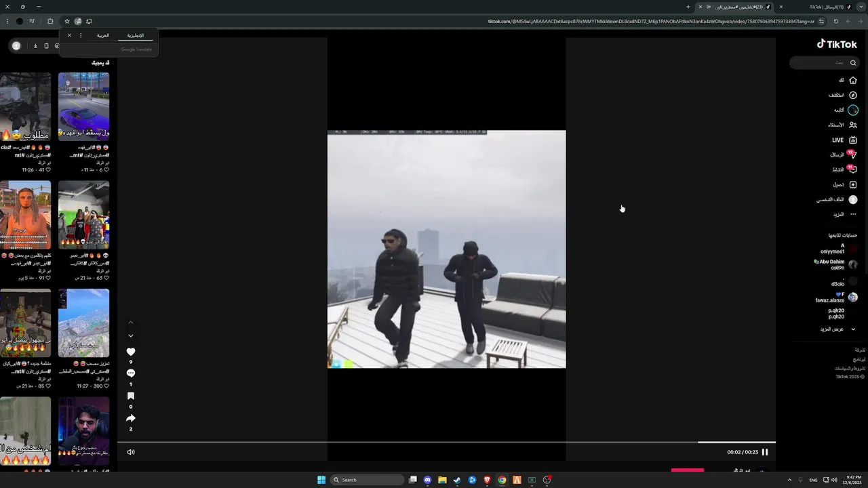Pause the video with pause button
This screenshot has width=868, height=488.
pos(765,452)
